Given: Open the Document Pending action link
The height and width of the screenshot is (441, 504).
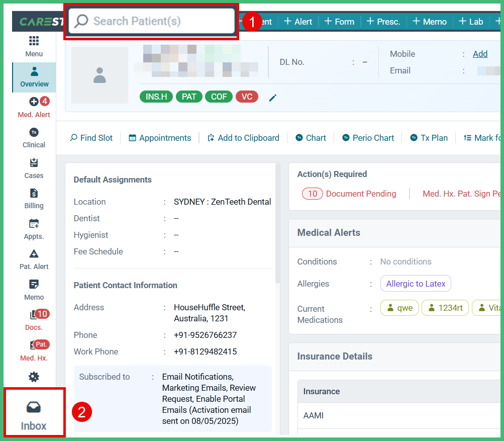Looking at the screenshot, I should [x=360, y=193].
